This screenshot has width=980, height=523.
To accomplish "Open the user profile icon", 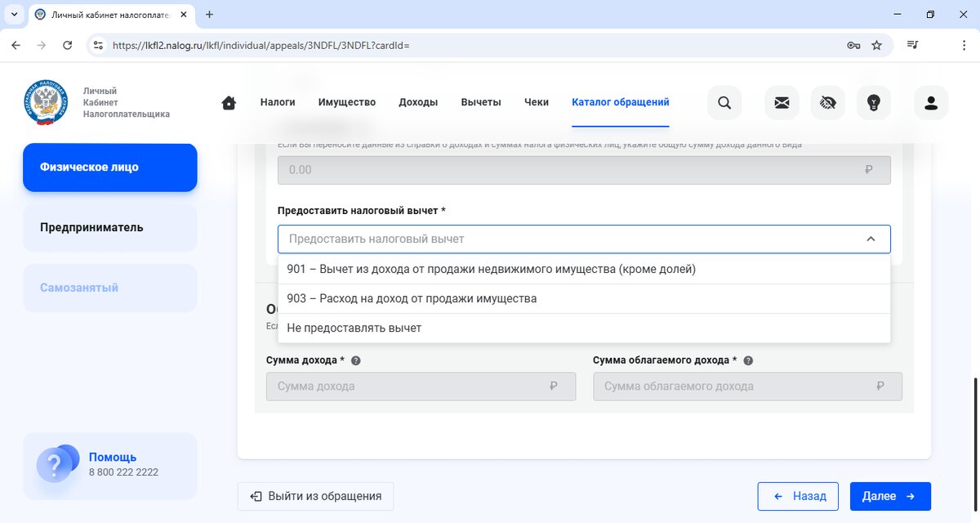I will pos(931,103).
